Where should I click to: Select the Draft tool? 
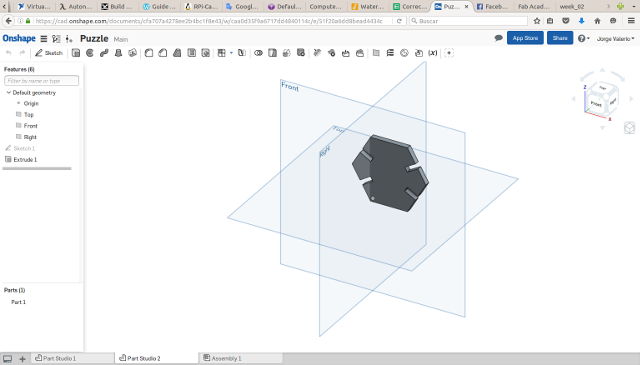177,53
